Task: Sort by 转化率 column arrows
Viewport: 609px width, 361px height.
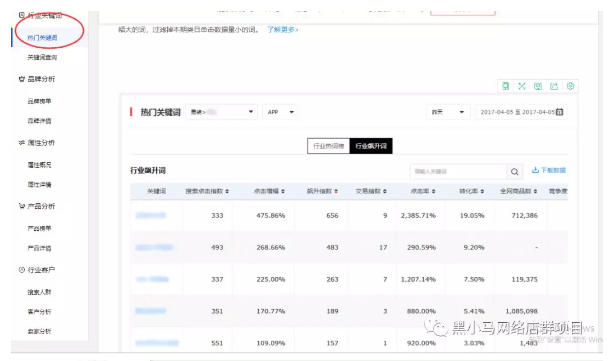Action: coord(482,191)
